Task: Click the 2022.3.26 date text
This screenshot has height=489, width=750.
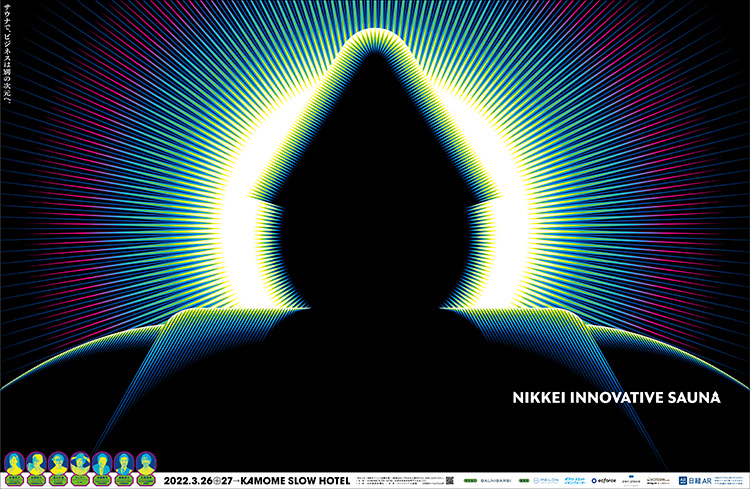Action: pos(188,481)
